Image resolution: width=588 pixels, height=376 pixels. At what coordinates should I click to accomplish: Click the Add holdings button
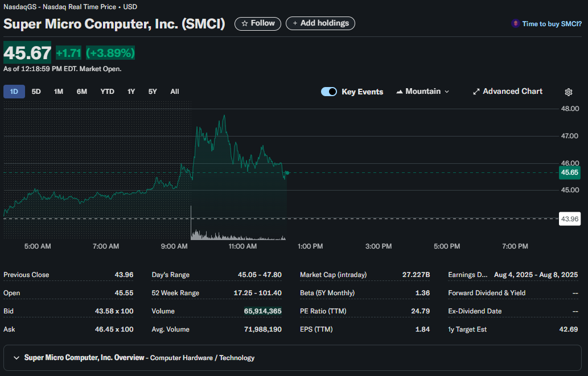point(320,23)
